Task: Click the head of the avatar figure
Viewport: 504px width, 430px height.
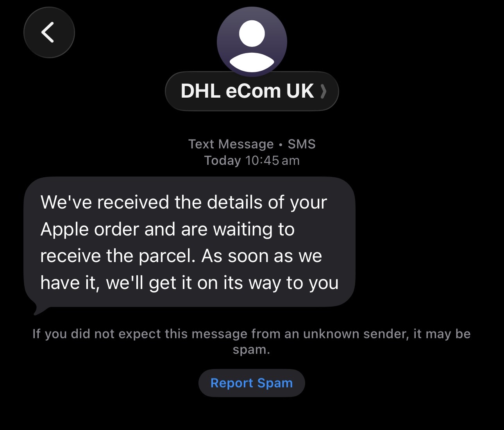Action: [x=252, y=34]
